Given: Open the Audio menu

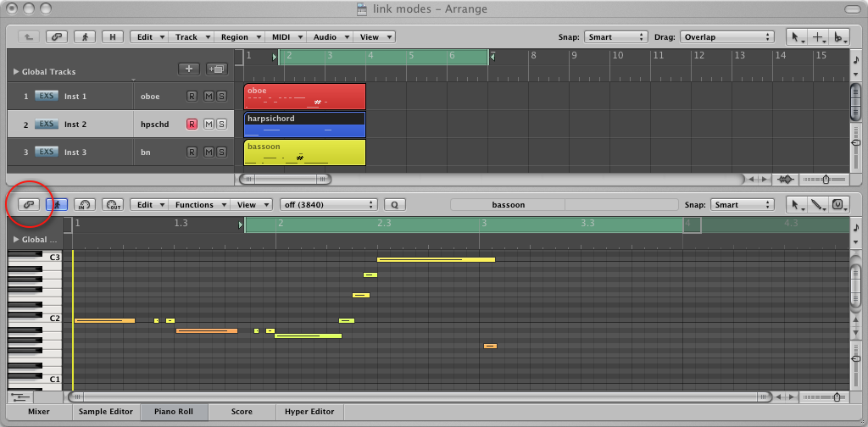Looking at the screenshot, I should pyautogui.click(x=330, y=37).
